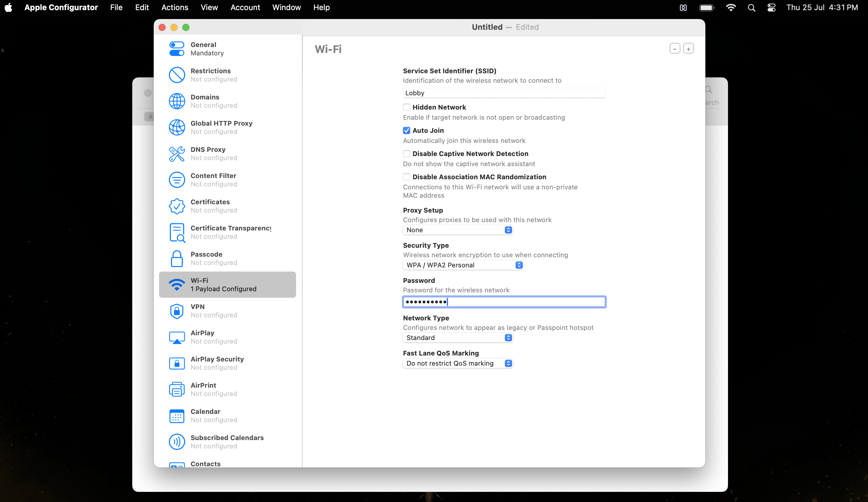The height and width of the screenshot is (502, 868).
Task: Open the General payload icon
Action: click(177, 49)
